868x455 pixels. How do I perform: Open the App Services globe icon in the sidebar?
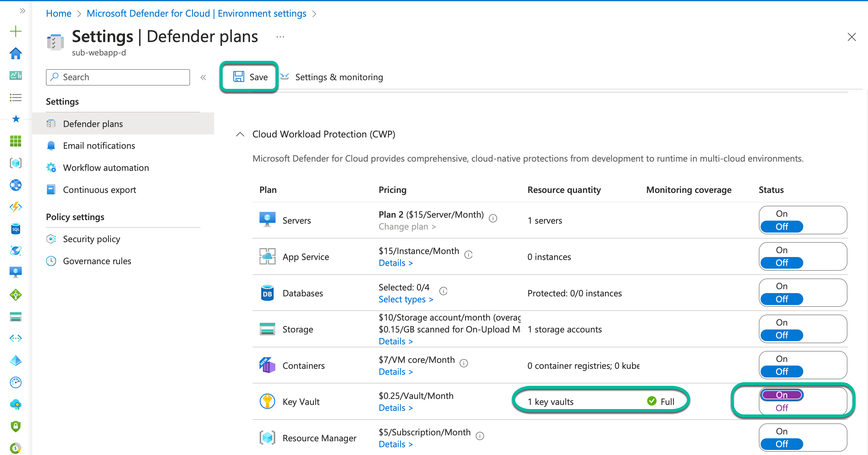click(16, 185)
